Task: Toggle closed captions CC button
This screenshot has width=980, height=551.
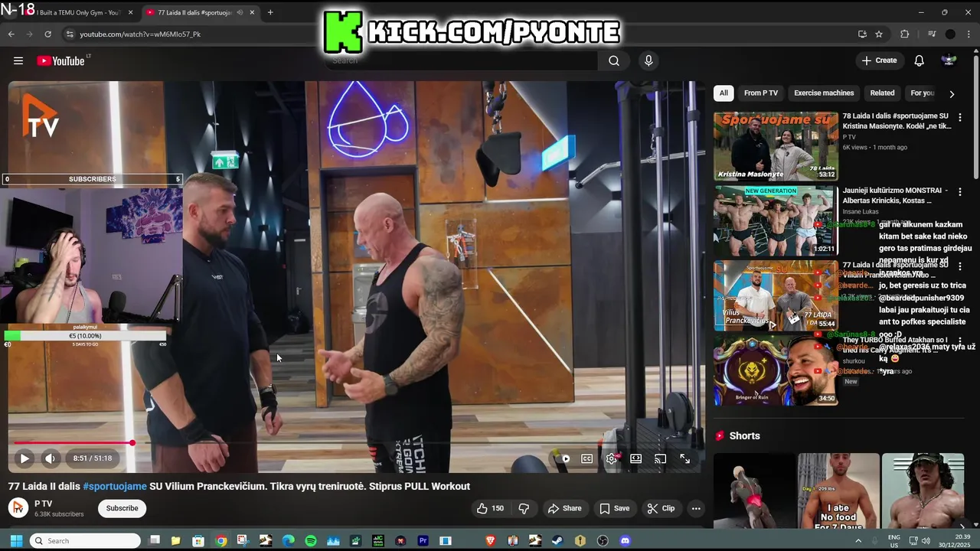Action: (x=586, y=458)
